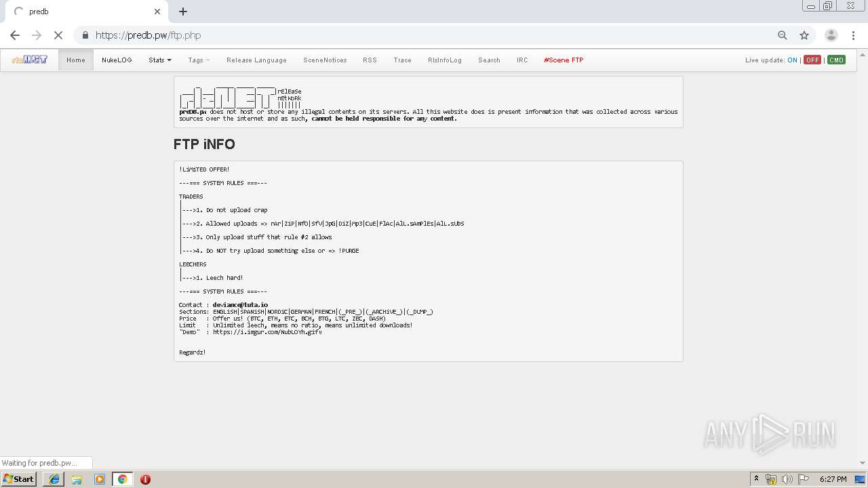The height and width of the screenshot is (488, 868).
Task: View site info via the padlock icon
Action: pos(85,35)
